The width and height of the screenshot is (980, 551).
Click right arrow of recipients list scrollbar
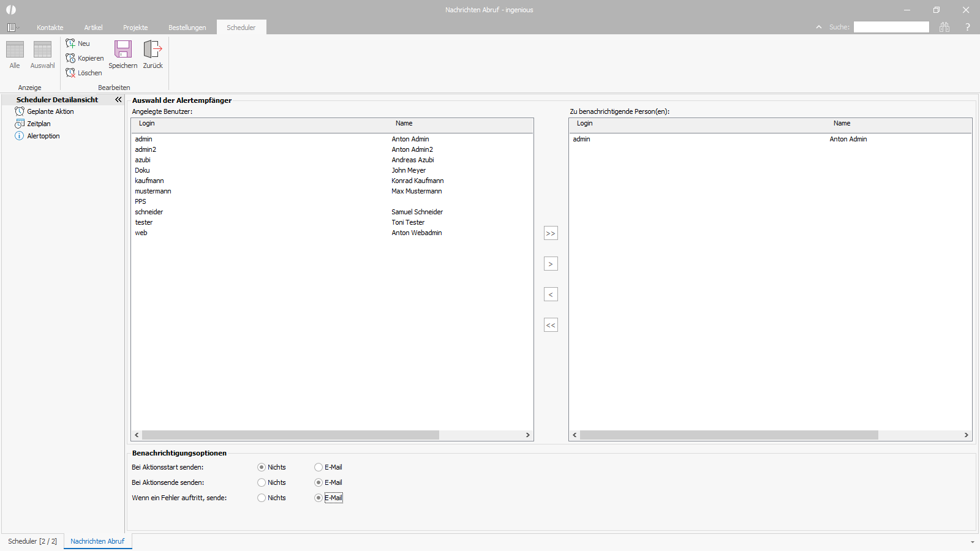tap(966, 435)
